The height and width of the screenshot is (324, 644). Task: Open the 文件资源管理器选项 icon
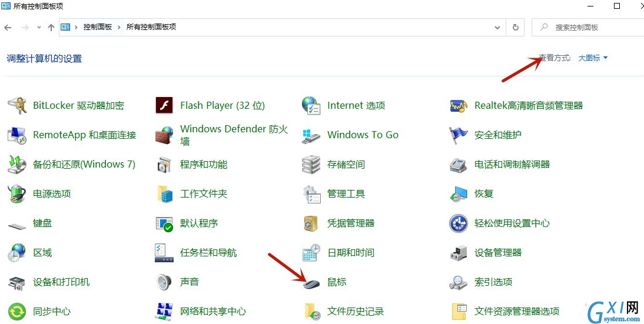click(459, 312)
